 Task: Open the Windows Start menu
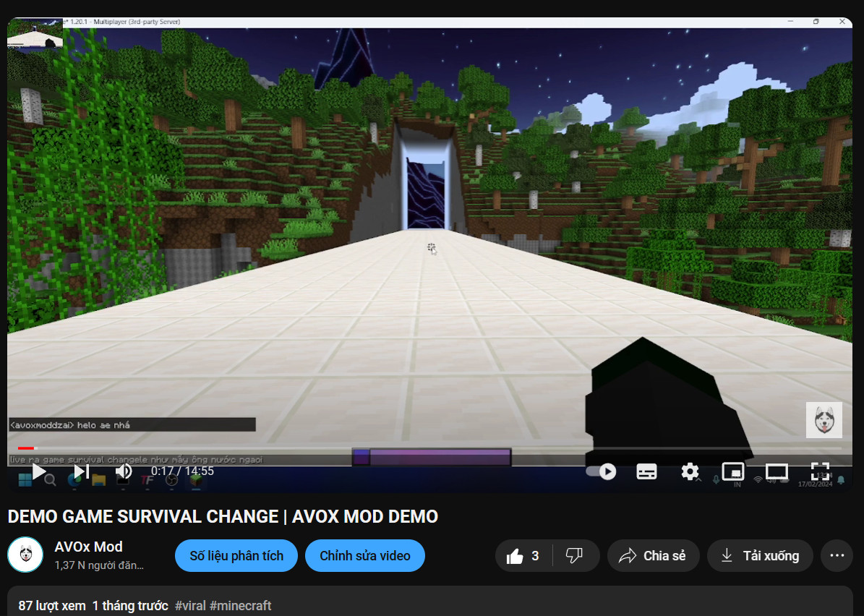click(24, 481)
